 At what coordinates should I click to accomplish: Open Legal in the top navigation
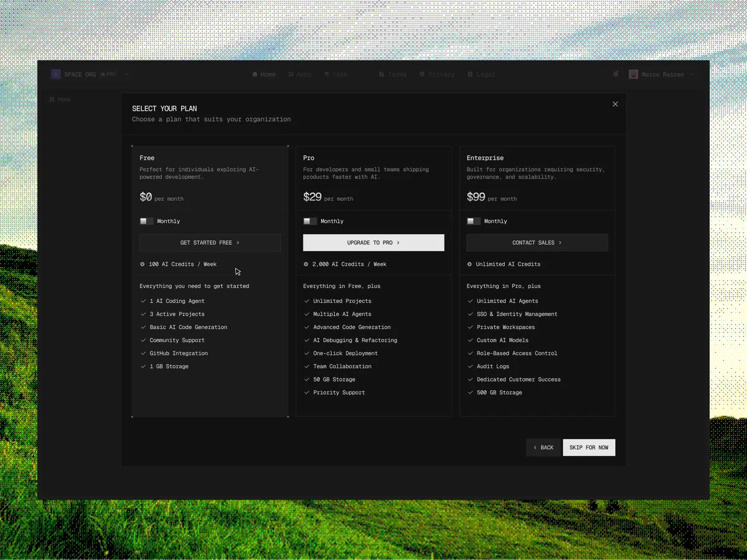click(482, 75)
